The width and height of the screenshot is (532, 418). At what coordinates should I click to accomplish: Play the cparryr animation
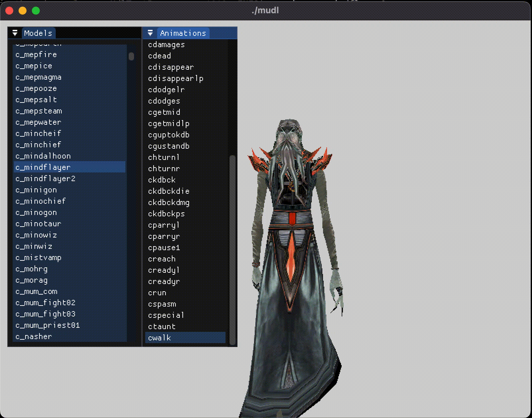click(x=185, y=236)
